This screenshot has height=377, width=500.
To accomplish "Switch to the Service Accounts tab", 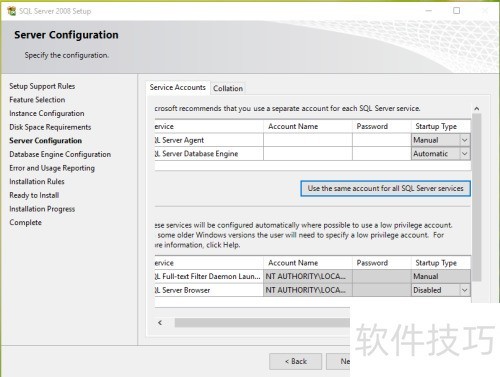I will 178,87.
